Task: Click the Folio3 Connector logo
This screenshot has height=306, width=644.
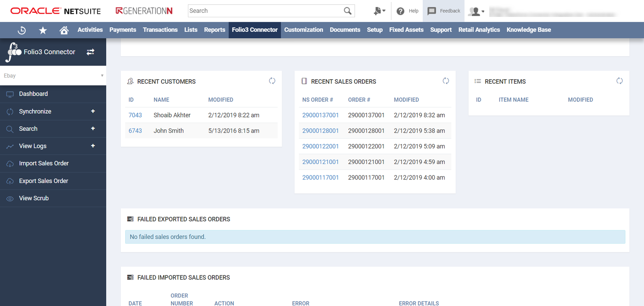Action: point(14,52)
